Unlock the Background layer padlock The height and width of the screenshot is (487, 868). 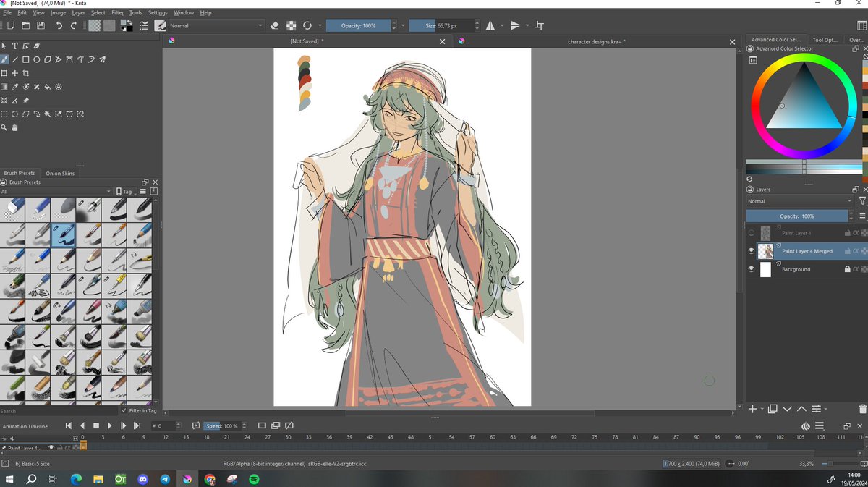click(847, 269)
